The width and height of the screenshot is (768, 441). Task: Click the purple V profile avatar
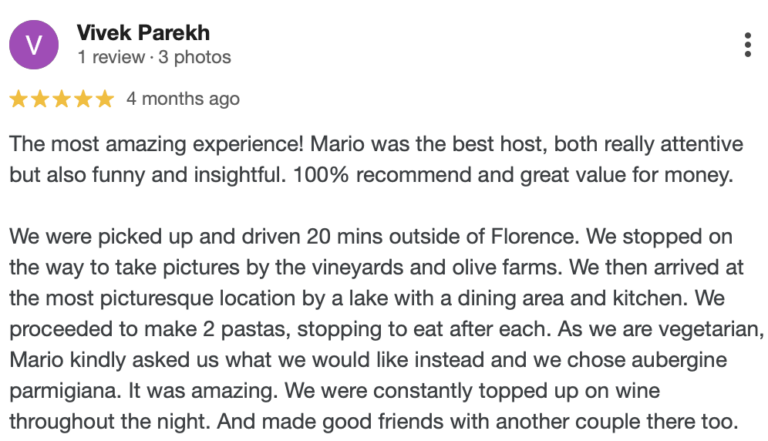[34, 45]
